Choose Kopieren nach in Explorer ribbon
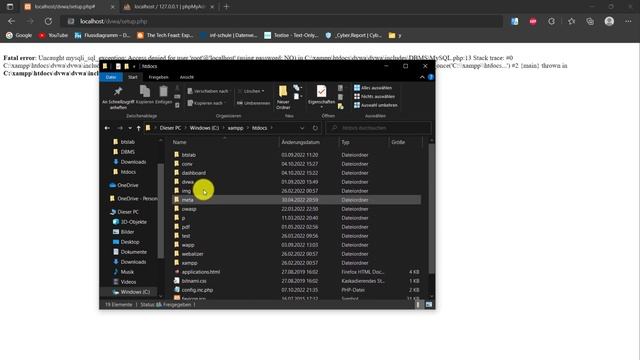 (x=205, y=103)
